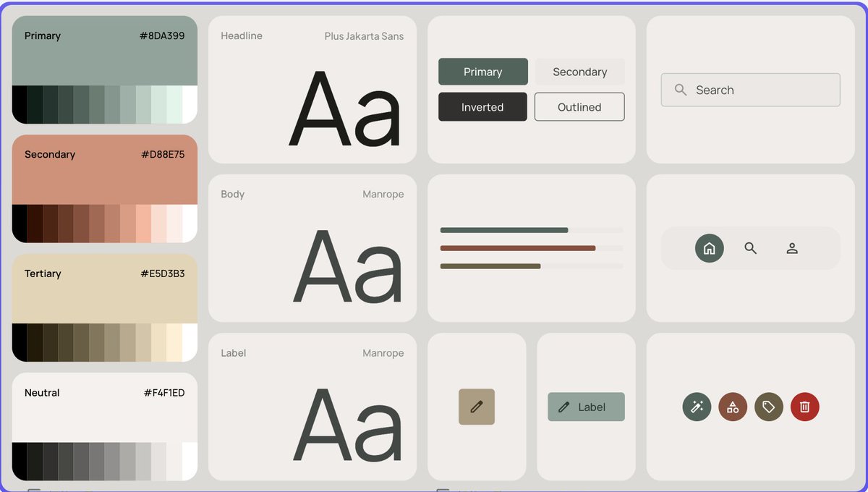Click the brown progress bar
Image resolution: width=868 pixels, height=492 pixels.
tap(518, 248)
